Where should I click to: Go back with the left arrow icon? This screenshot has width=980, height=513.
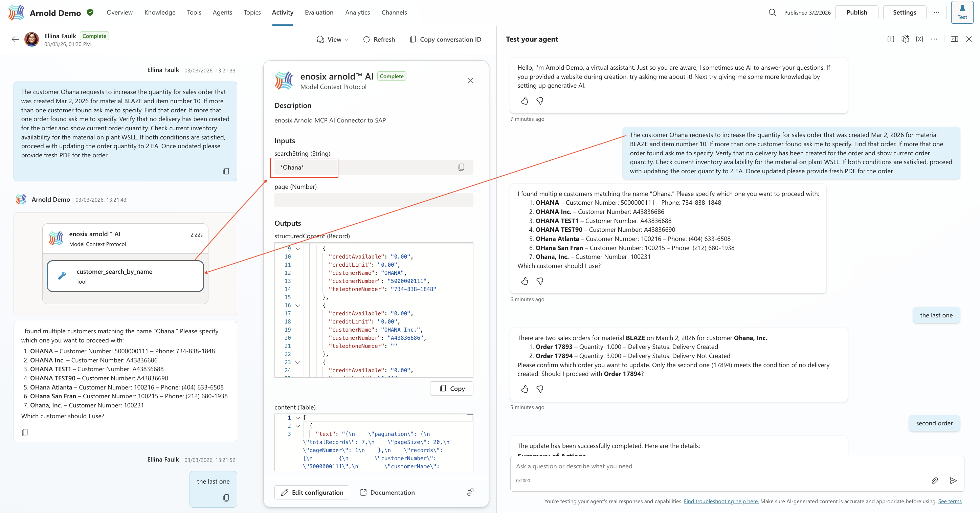point(15,39)
